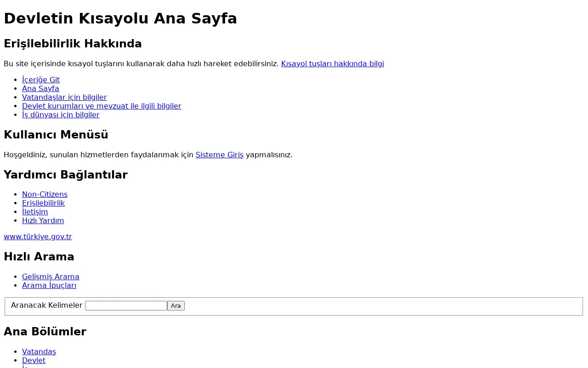Visit the www.türkiye.gov.tr link

coord(38,237)
